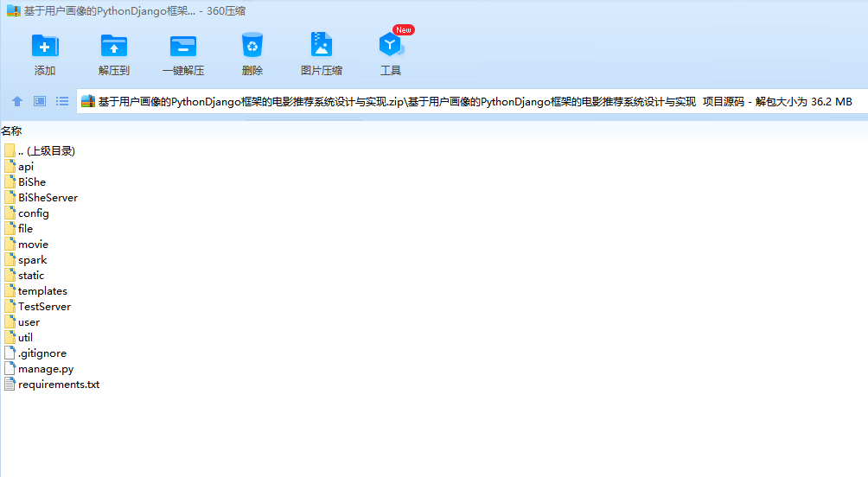Select the spark folder
Viewport: 868px width, 477px height.
coord(25,259)
